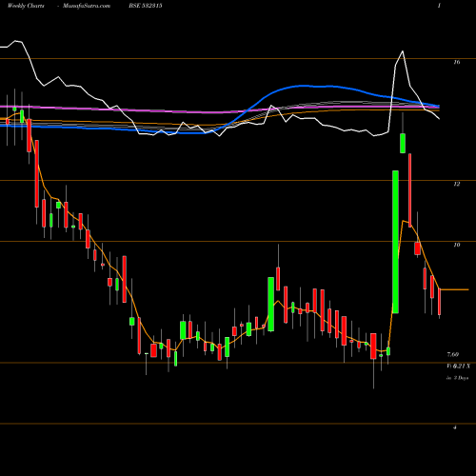Viewport: 476px width, 476px height.
Task: Click the "Weekly Charts" title text
Action: 26,6
